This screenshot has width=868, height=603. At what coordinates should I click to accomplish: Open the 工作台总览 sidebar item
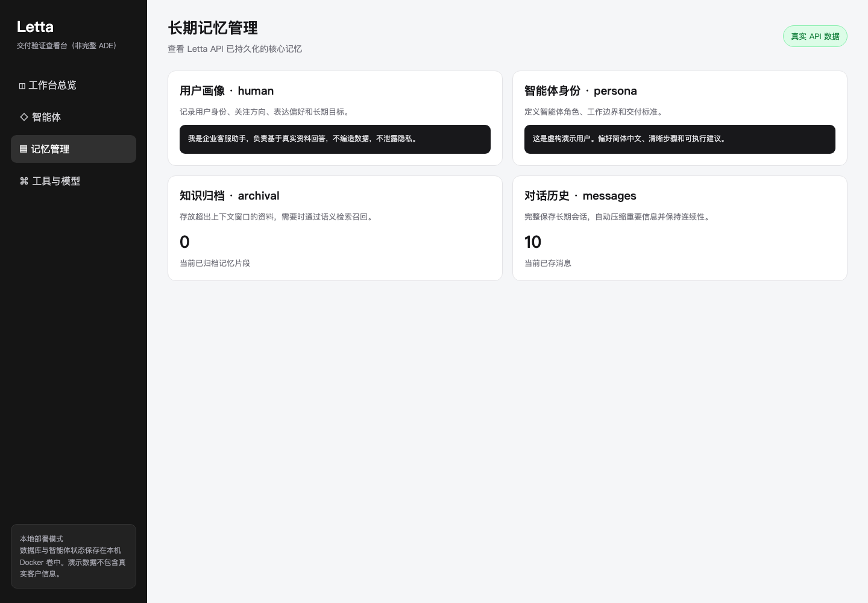coord(74,85)
